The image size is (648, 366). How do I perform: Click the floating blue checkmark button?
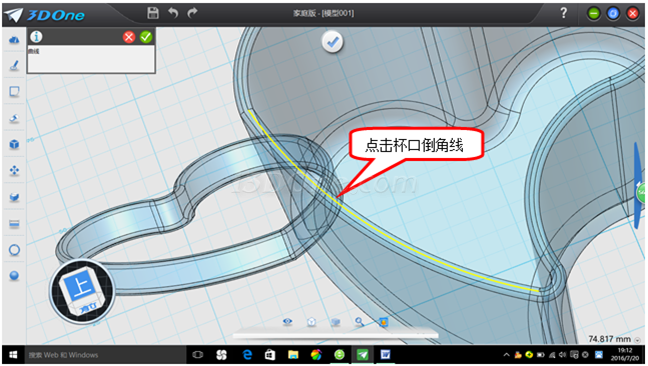333,42
